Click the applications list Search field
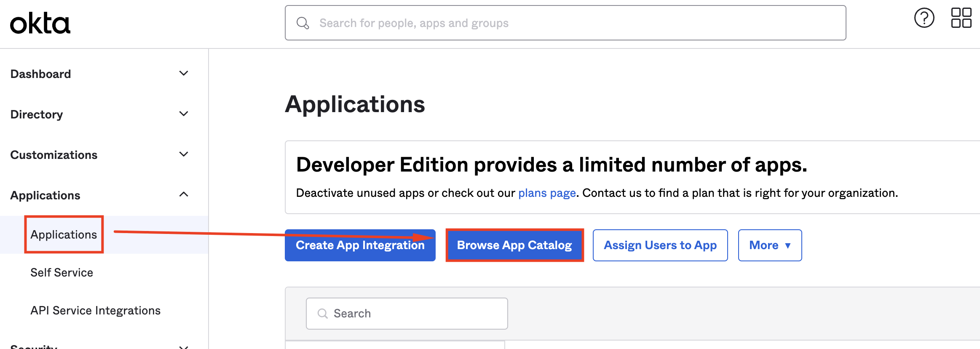This screenshot has width=980, height=349. click(x=413, y=314)
